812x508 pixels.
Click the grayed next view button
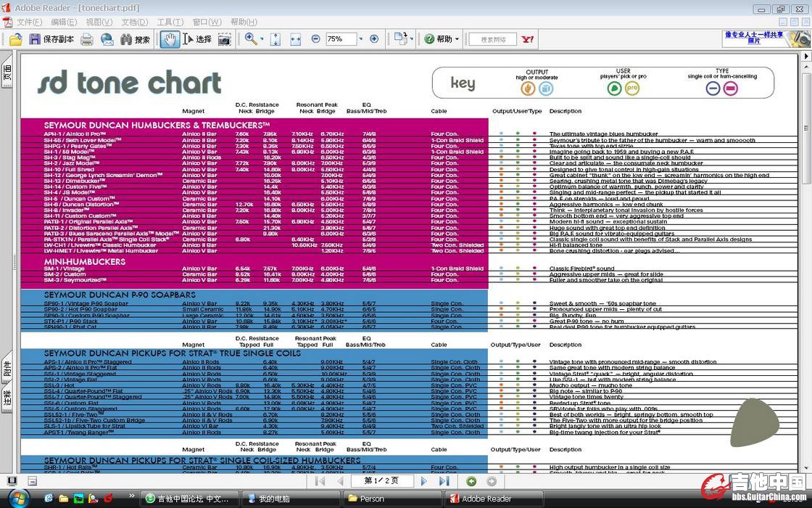[x=492, y=481]
